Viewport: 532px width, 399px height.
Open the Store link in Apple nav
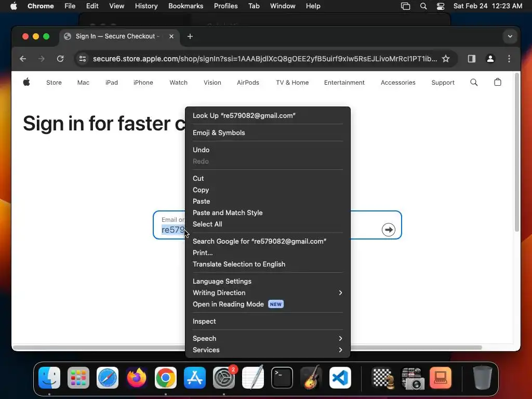54,83
